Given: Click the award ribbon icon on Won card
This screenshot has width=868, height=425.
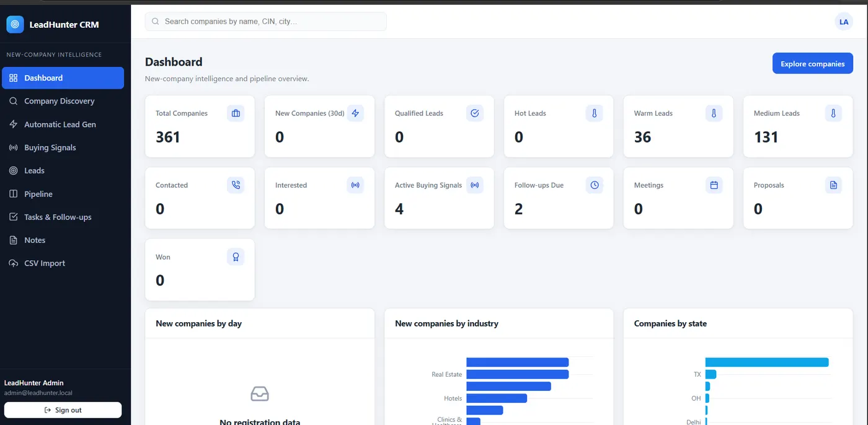Looking at the screenshot, I should click(x=236, y=257).
